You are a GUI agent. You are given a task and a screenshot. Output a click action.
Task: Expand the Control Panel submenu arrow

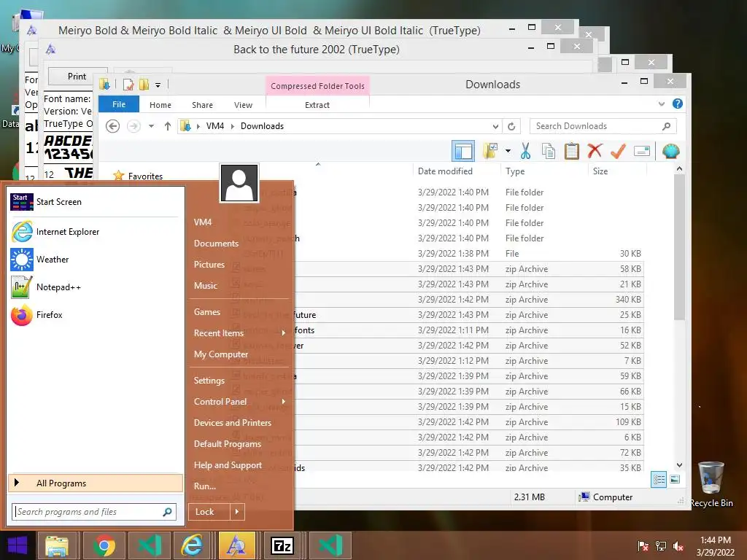pos(284,402)
